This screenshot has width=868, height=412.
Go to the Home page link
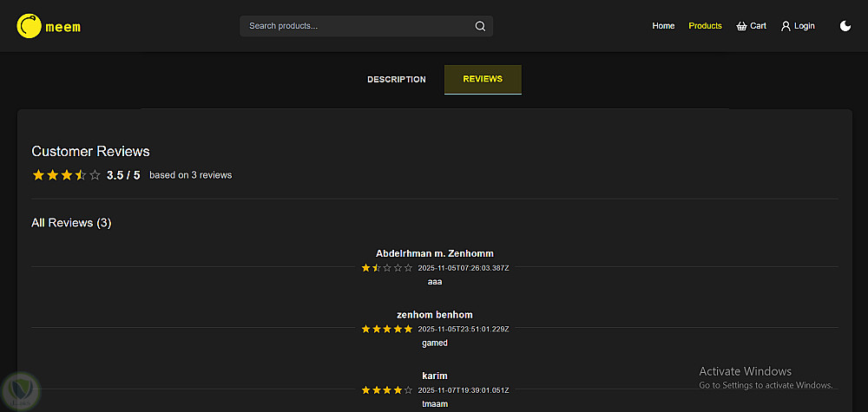(x=663, y=26)
